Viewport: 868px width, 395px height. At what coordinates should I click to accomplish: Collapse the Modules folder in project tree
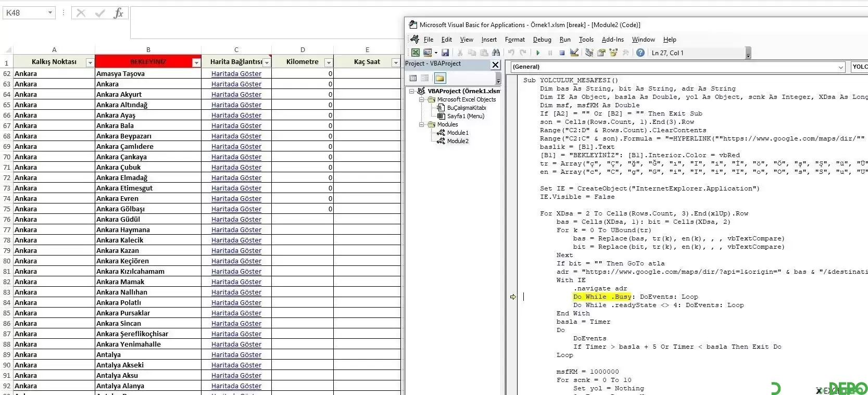tap(421, 124)
